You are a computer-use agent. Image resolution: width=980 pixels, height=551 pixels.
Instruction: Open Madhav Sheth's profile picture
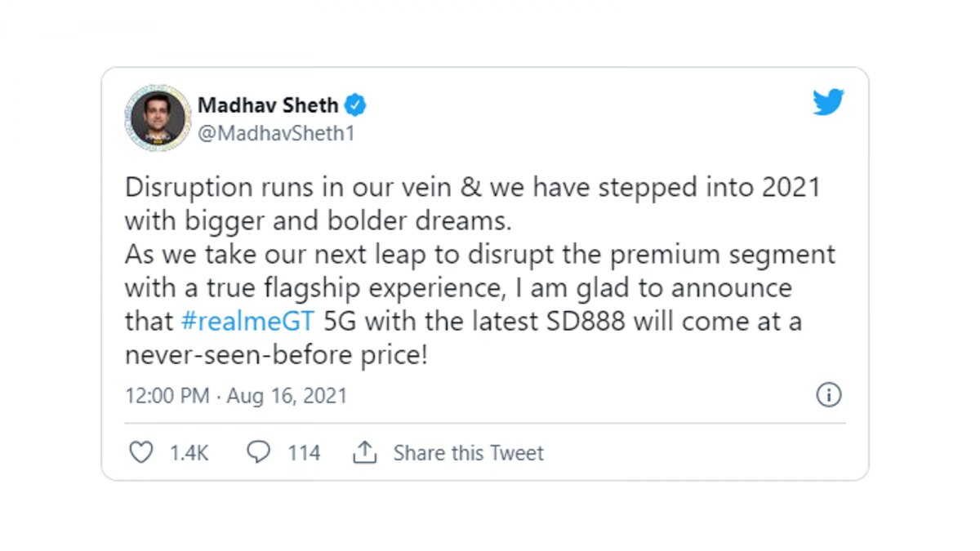[158, 117]
